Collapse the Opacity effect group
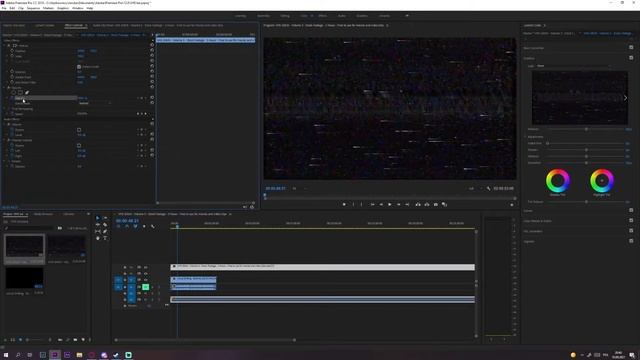The height and width of the screenshot is (360, 640). tap(5, 87)
